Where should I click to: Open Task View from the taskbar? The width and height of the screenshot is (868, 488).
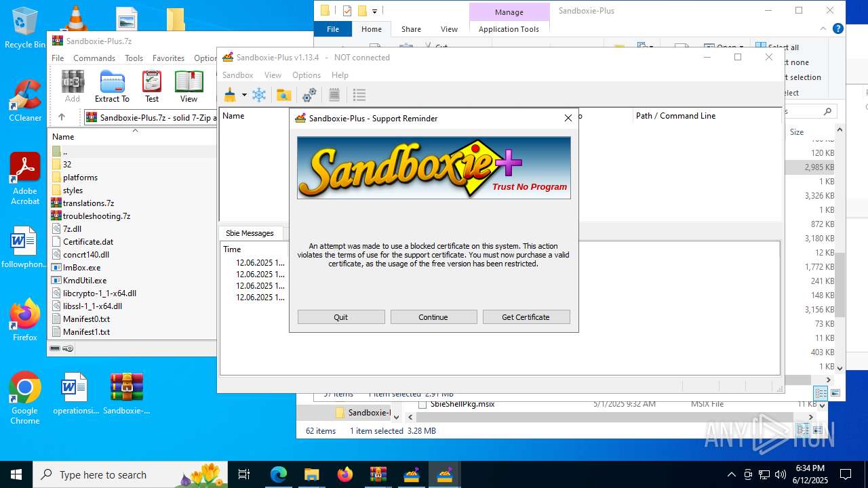[x=245, y=474]
